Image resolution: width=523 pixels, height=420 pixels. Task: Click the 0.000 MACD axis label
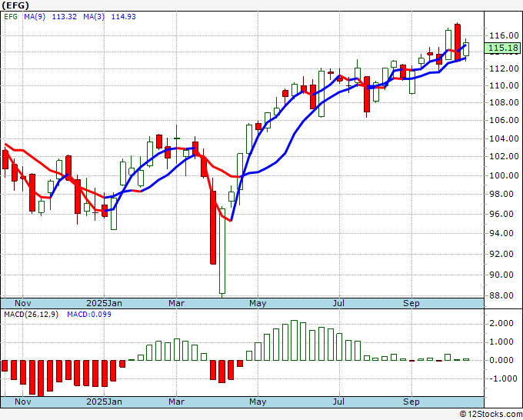[x=501, y=360]
